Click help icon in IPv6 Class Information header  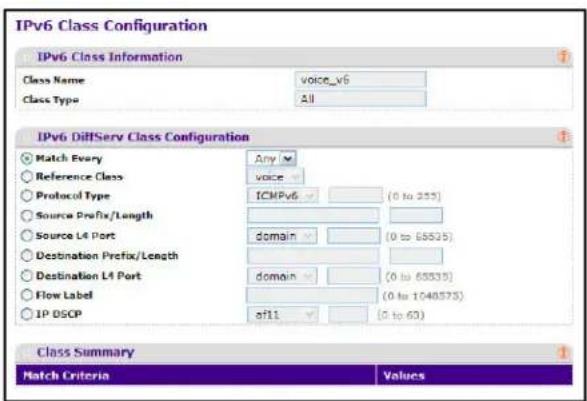click(563, 57)
